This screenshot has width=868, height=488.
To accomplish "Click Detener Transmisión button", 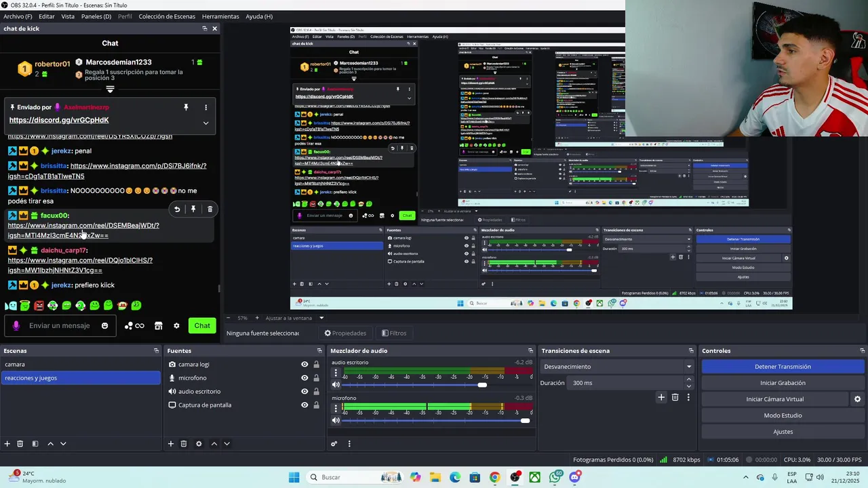I will (x=783, y=367).
